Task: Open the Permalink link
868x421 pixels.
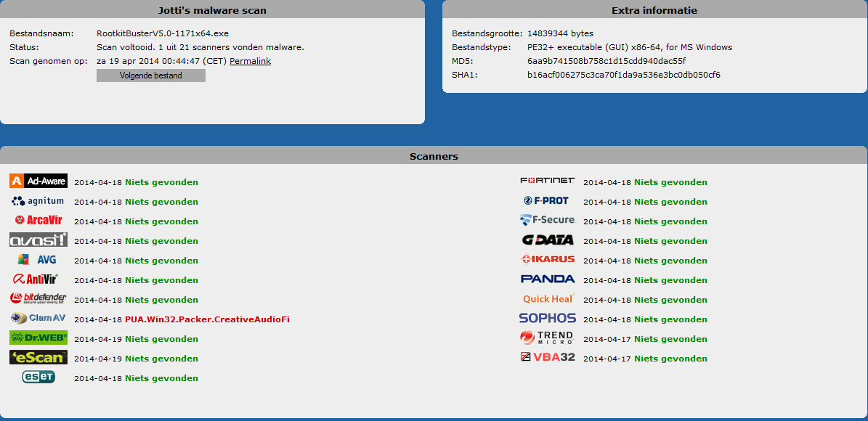Action: (250, 61)
